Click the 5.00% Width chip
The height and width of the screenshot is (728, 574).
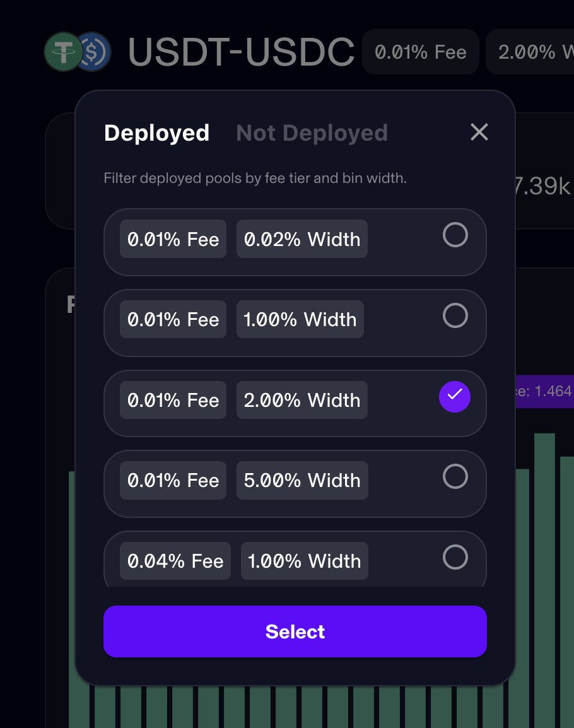coord(302,480)
